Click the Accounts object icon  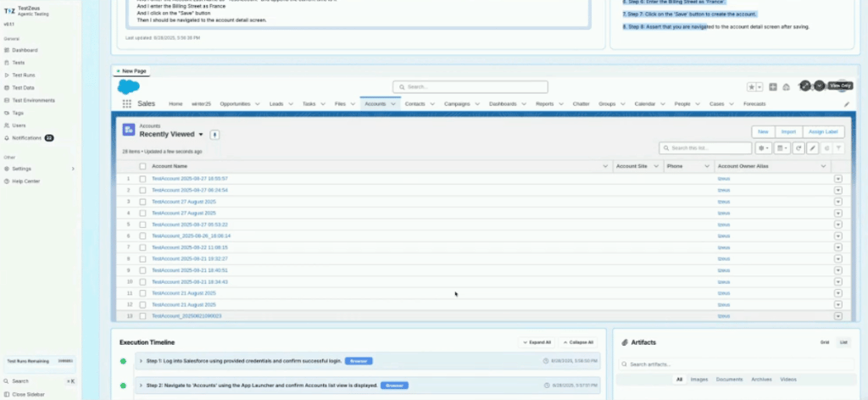[129, 130]
